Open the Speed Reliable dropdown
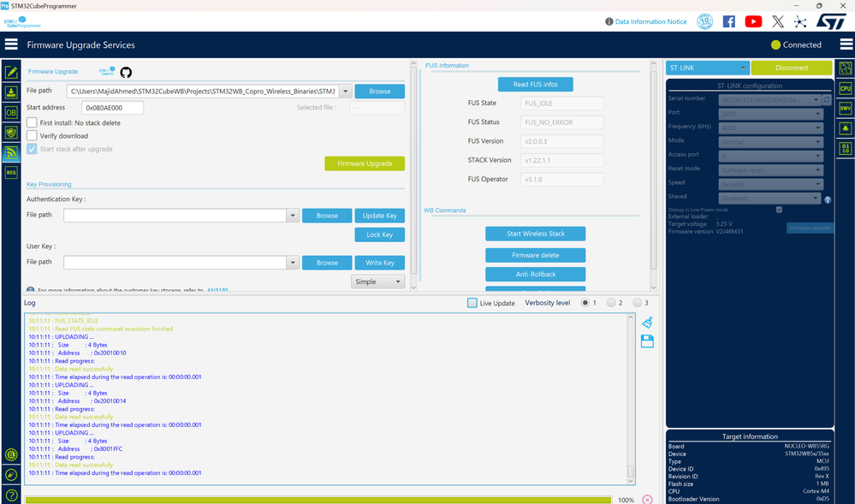The width and height of the screenshot is (855, 504). click(x=770, y=184)
